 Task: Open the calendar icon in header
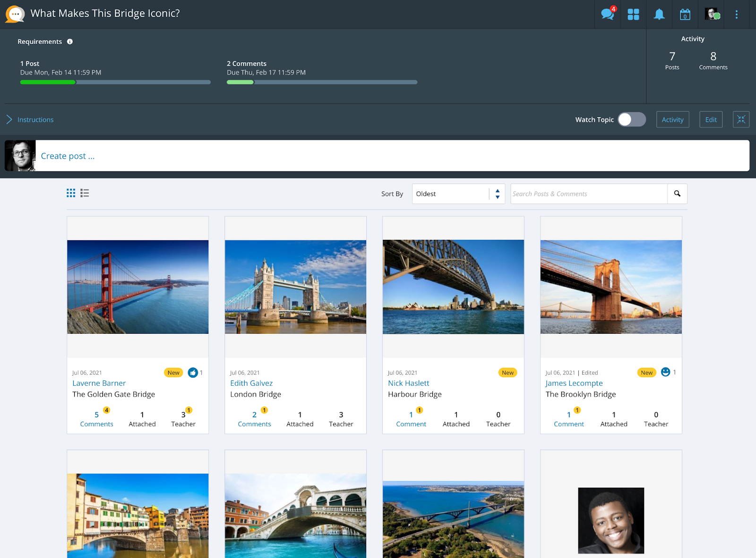click(685, 15)
